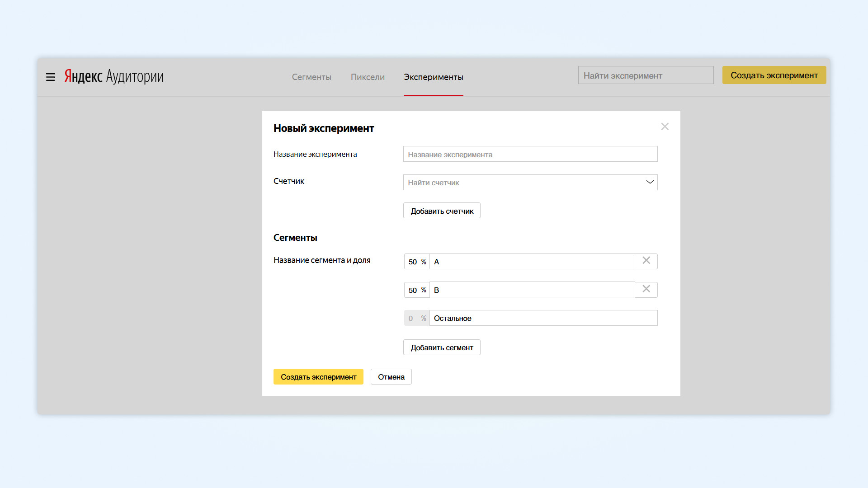
Task: Click the Найти эксперимент search field
Action: tap(645, 75)
